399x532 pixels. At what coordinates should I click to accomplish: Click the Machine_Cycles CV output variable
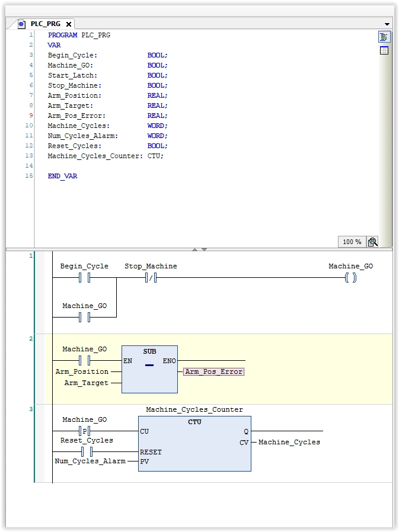289,442
